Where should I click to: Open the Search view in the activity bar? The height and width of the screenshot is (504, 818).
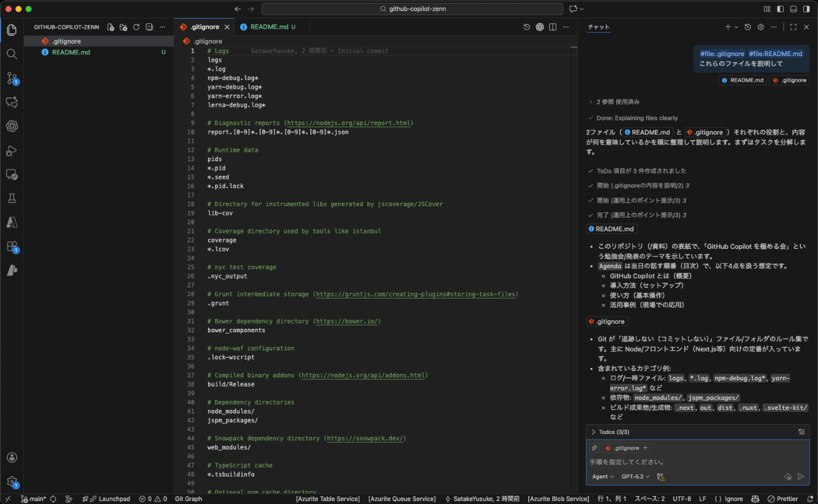click(x=12, y=54)
